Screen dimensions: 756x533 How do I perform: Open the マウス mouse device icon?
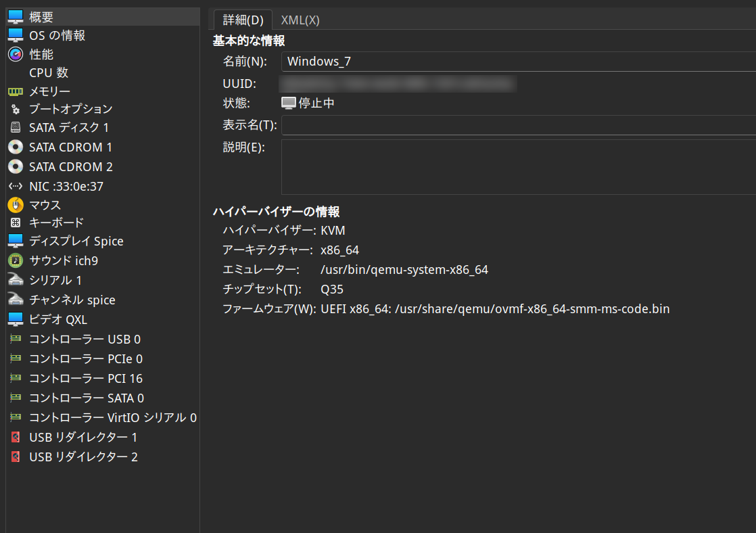click(16, 205)
